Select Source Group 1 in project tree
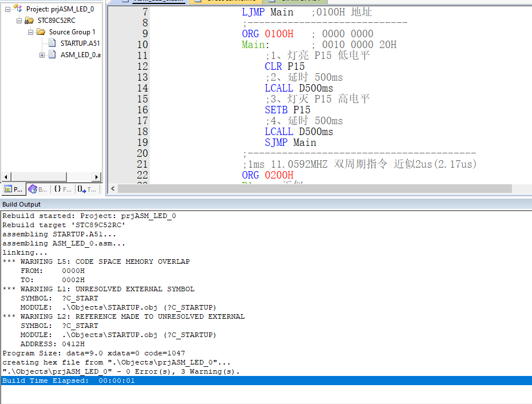 [72, 32]
